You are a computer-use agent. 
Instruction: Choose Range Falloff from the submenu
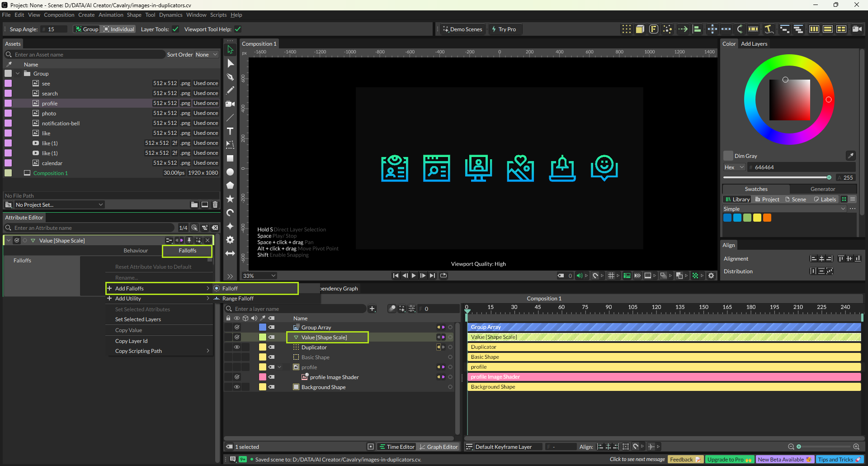point(238,299)
